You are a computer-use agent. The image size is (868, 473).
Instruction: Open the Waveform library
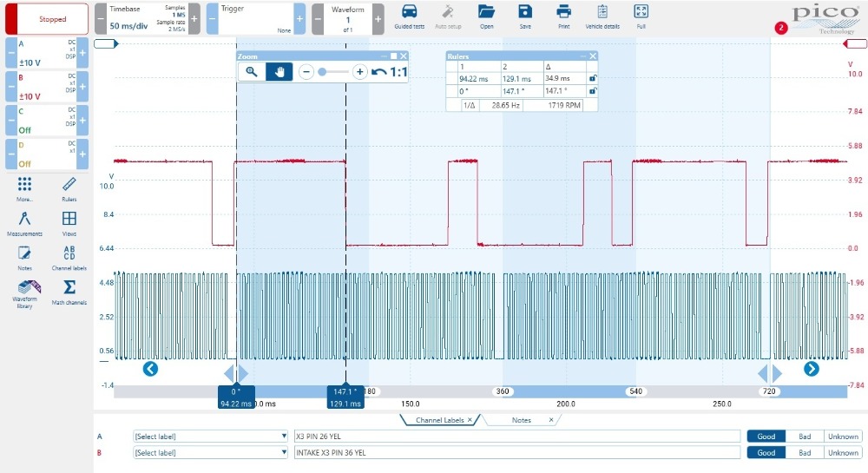[x=24, y=291]
